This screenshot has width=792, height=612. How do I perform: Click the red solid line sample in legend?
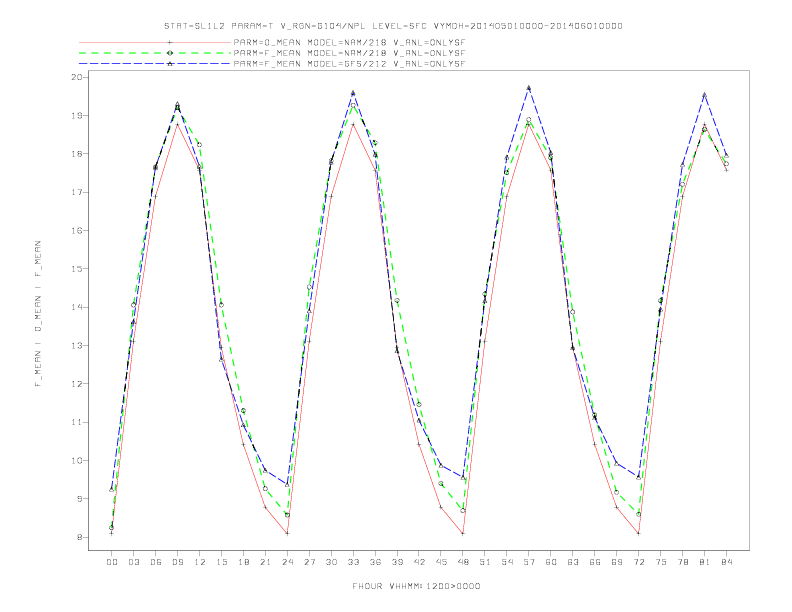(x=155, y=42)
